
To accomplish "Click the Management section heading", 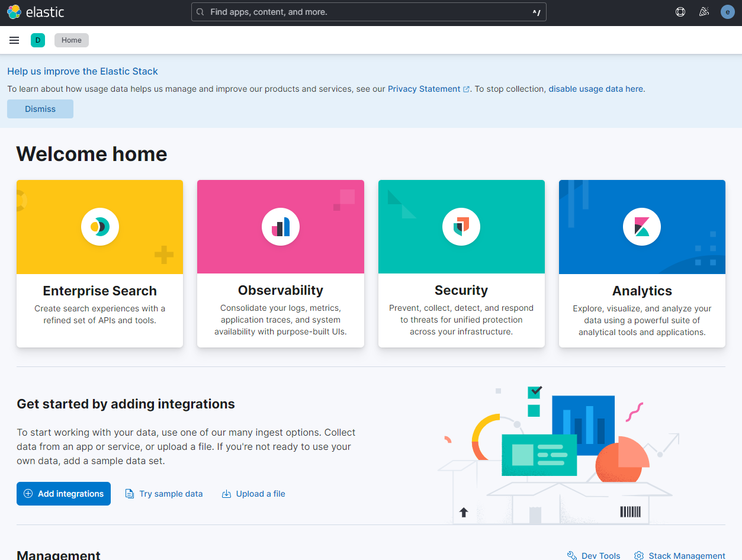I will point(59,555).
